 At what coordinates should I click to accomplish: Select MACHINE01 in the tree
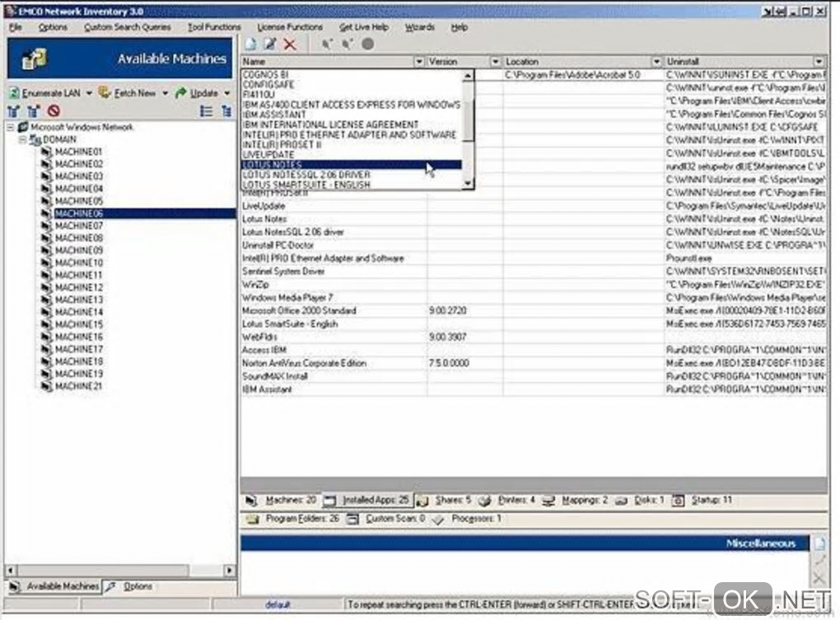coord(78,152)
